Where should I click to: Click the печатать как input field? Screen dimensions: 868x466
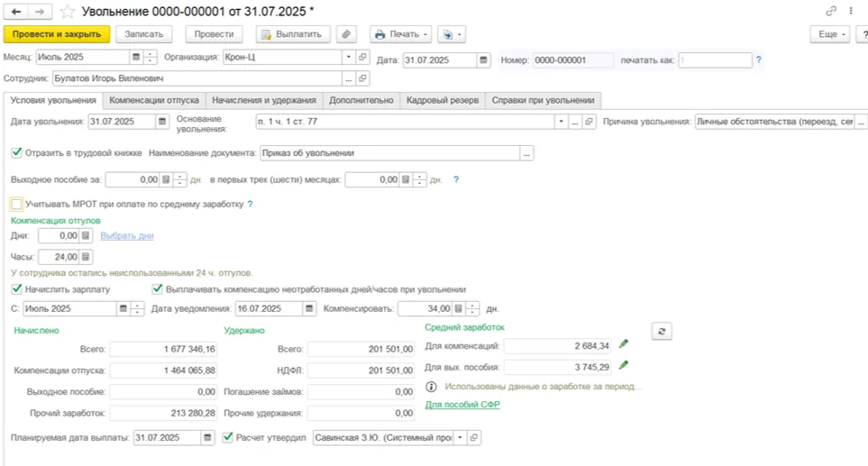[715, 59]
